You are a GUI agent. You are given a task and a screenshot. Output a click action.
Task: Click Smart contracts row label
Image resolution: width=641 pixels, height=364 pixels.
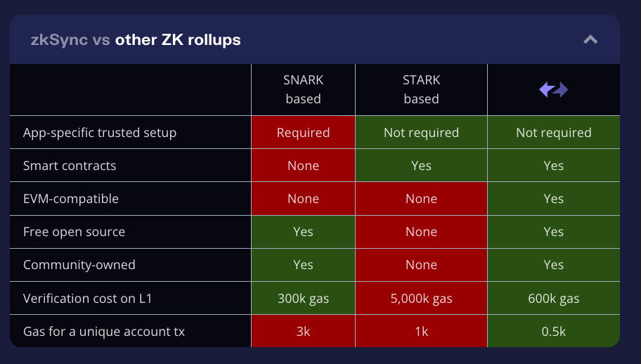click(x=70, y=165)
